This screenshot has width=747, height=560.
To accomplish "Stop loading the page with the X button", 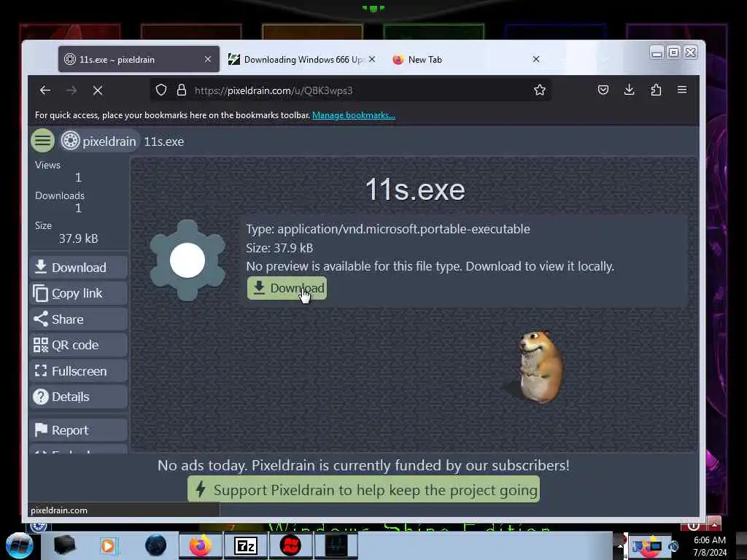I will pos(98,90).
